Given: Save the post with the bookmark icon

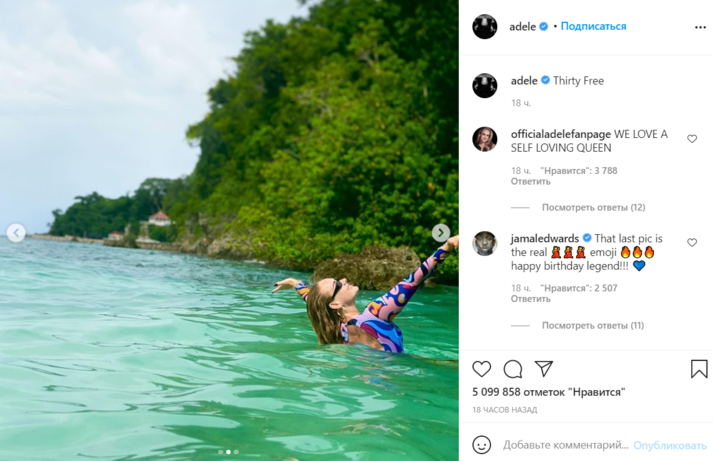Looking at the screenshot, I should coord(699,369).
